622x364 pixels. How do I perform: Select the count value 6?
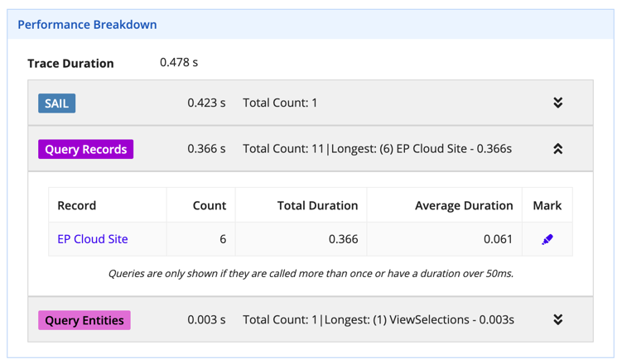pos(223,239)
